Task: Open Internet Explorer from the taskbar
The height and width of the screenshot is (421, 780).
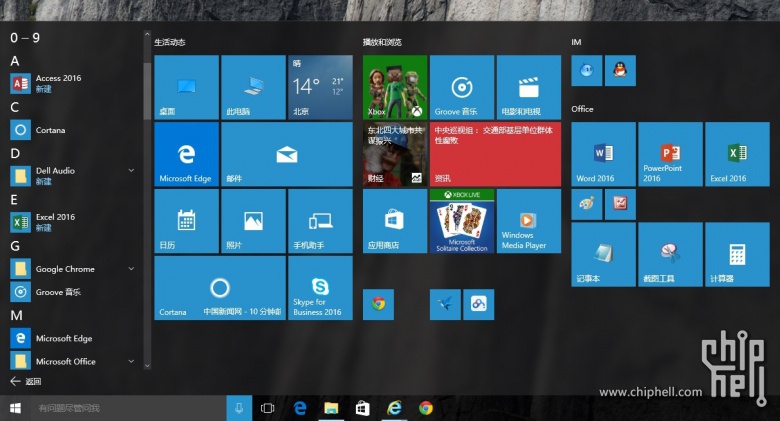Action: [394, 408]
